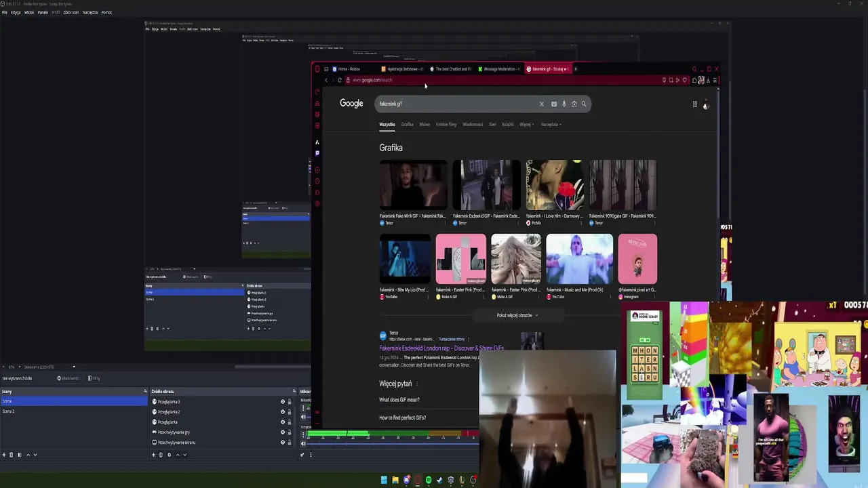The width and height of the screenshot is (868, 488).
Task: Open a new browser tab
Action: tap(576, 68)
